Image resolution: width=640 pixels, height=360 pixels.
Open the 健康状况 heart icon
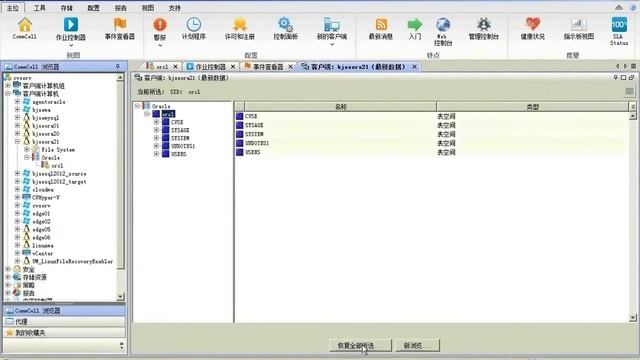point(533,24)
